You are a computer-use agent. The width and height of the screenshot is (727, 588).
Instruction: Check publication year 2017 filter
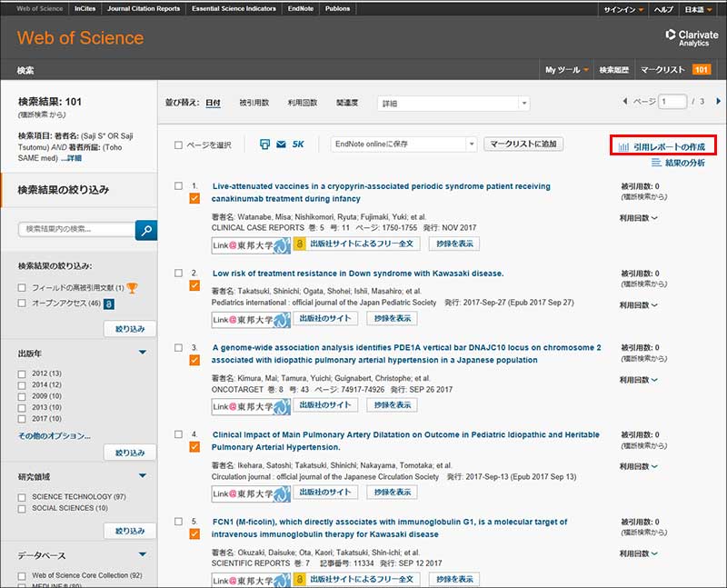22,419
